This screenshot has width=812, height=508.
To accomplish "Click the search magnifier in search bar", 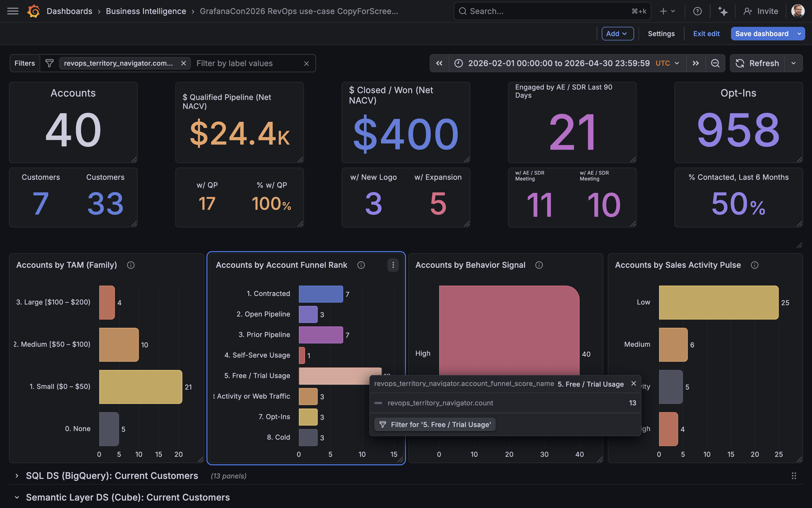I will (x=463, y=11).
